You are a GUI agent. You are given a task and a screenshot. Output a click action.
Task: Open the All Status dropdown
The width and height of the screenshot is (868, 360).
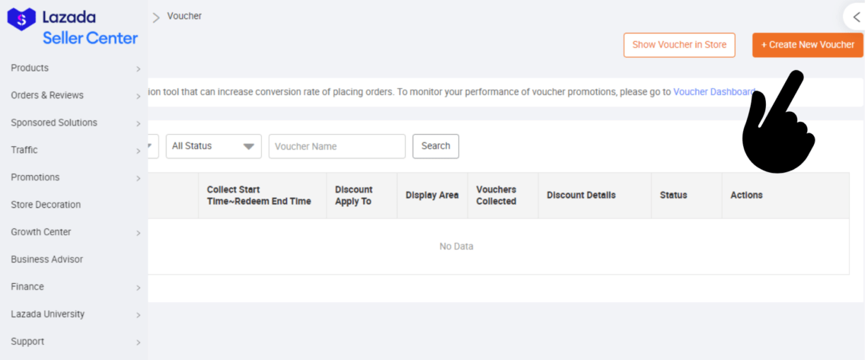click(213, 146)
